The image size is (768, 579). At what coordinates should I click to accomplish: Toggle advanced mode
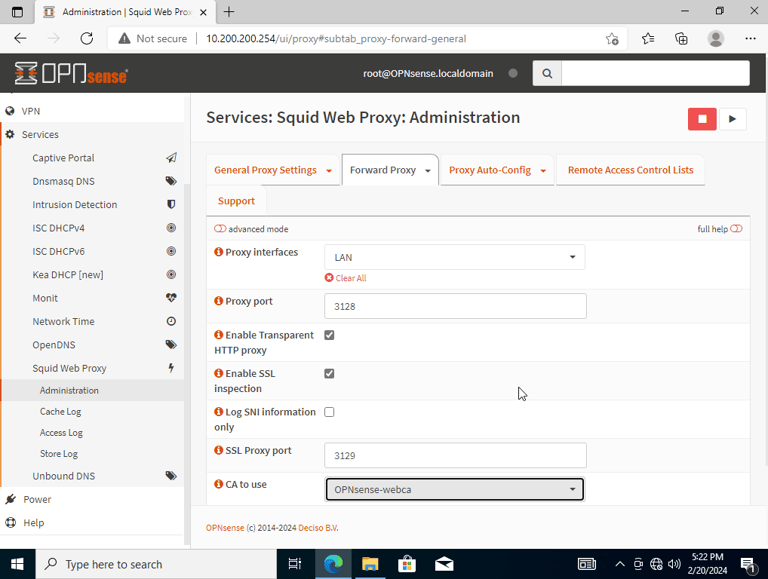(220, 229)
